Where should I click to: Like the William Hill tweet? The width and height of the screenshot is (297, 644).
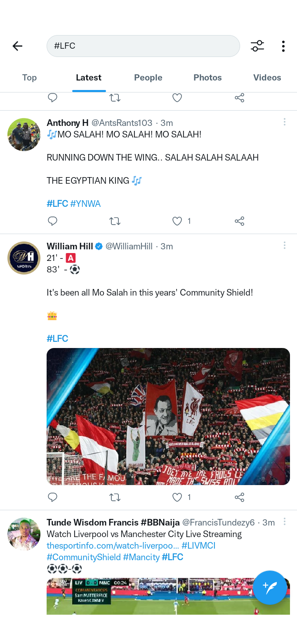click(177, 497)
